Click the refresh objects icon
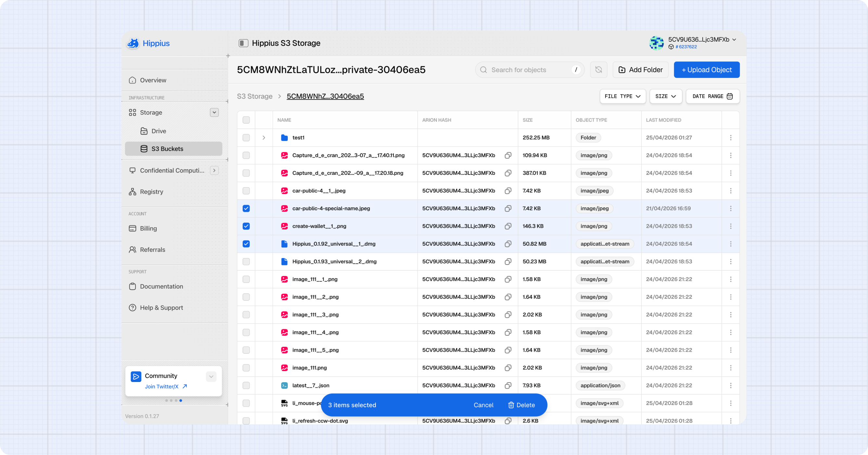This screenshot has height=455, width=868. point(598,70)
